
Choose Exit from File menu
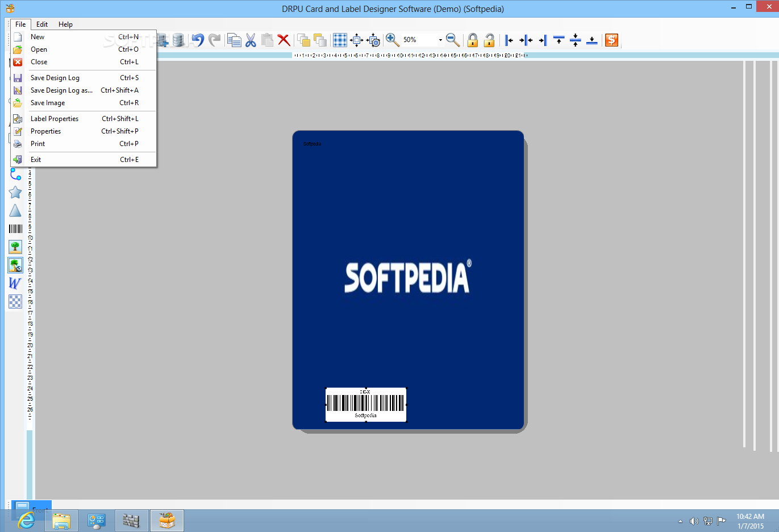84,160
